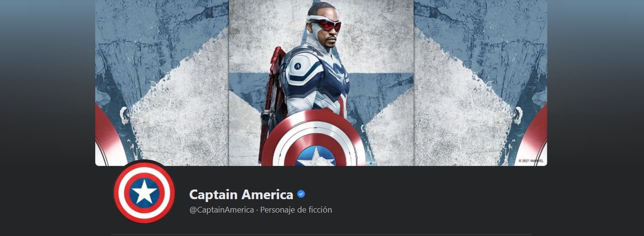This screenshot has height=236, width=644.
Task: Open the Captain America page name
Action: (241, 194)
